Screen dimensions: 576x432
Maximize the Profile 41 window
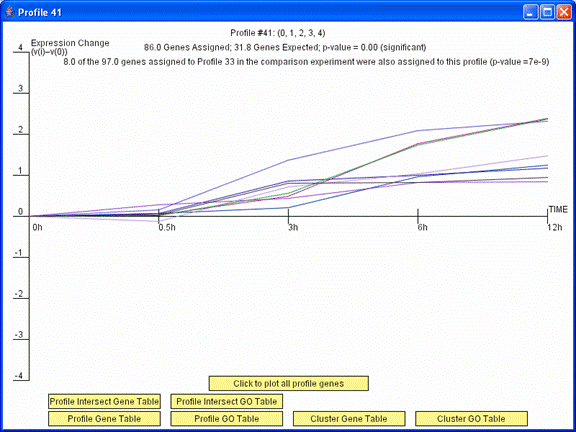coord(547,12)
